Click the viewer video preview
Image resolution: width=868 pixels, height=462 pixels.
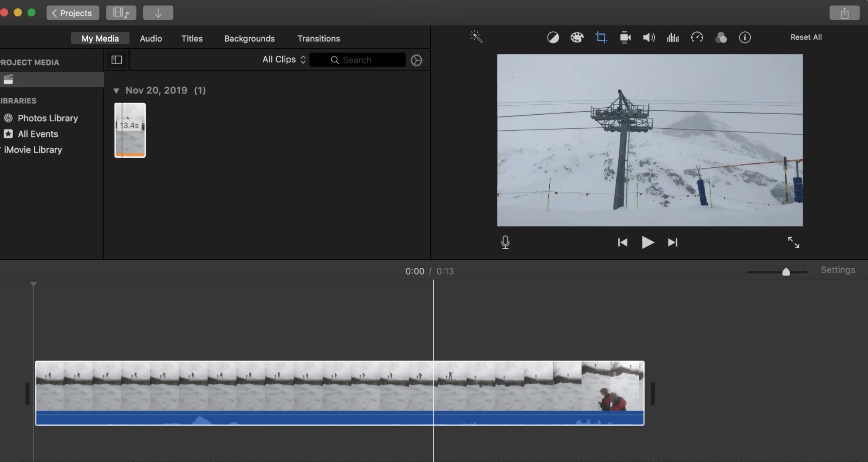point(650,140)
